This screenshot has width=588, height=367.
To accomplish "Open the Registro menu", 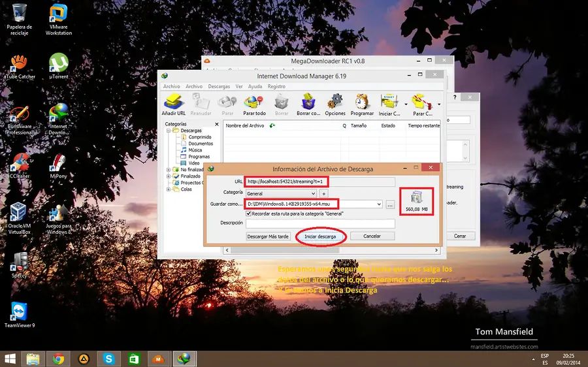I will point(276,86).
